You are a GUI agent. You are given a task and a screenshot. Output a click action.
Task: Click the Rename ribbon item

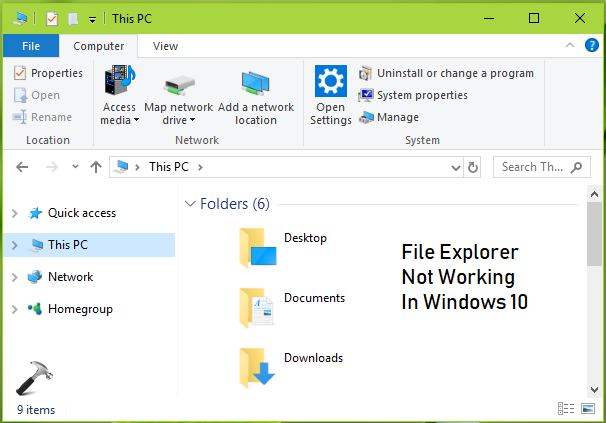tap(42, 117)
